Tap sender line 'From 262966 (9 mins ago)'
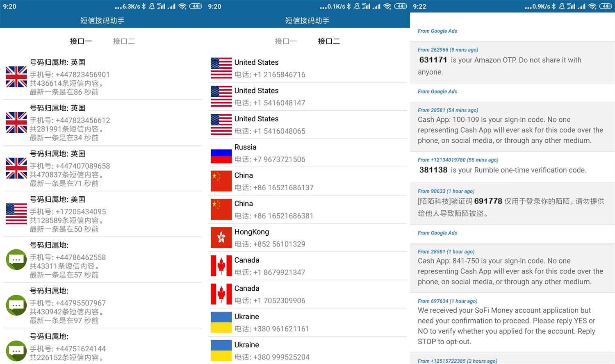Image resolution: width=615 pixels, height=364 pixels. (x=448, y=50)
